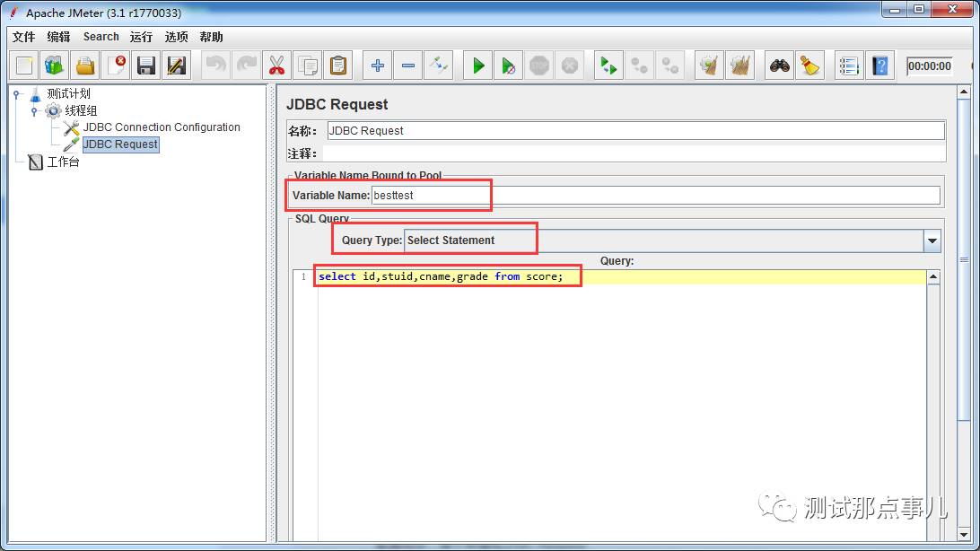Select the 测试计划 tree node
Viewport: 980px width, 551px height.
pyautogui.click(x=69, y=93)
